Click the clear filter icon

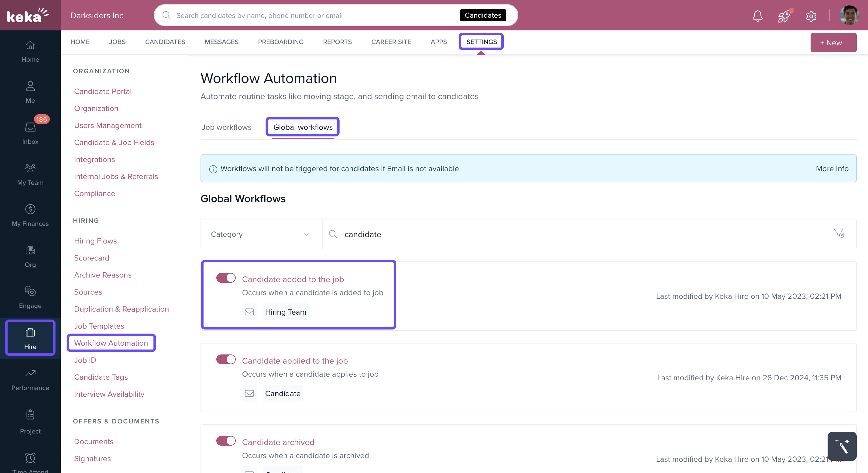pyautogui.click(x=839, y=233)
